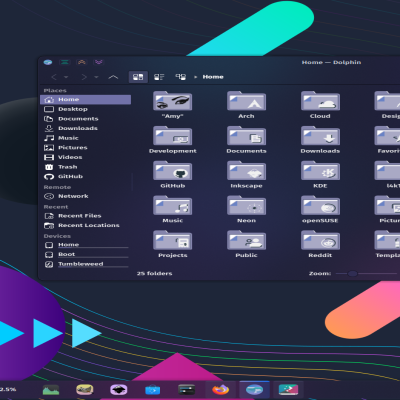Select the Downloads folder in file view
Image resolution: width=400 pixels, height=400 pixels.
coord(320,140)
